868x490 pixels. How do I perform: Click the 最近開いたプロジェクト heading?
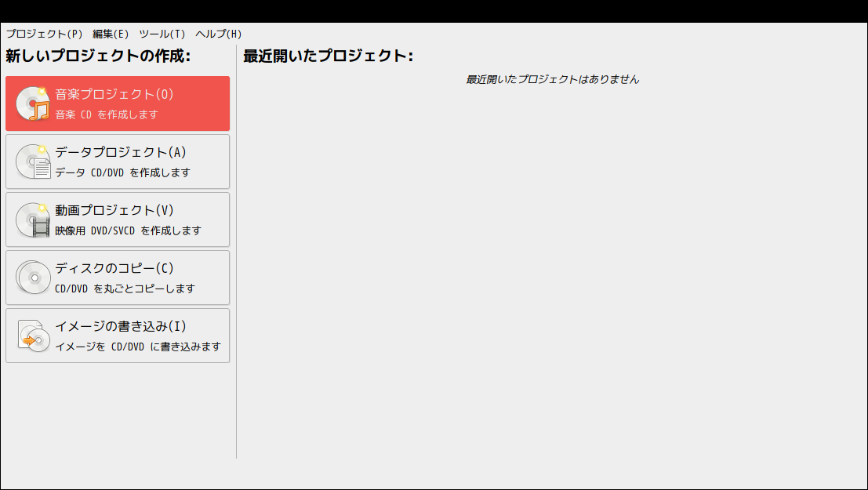point(329,56)
